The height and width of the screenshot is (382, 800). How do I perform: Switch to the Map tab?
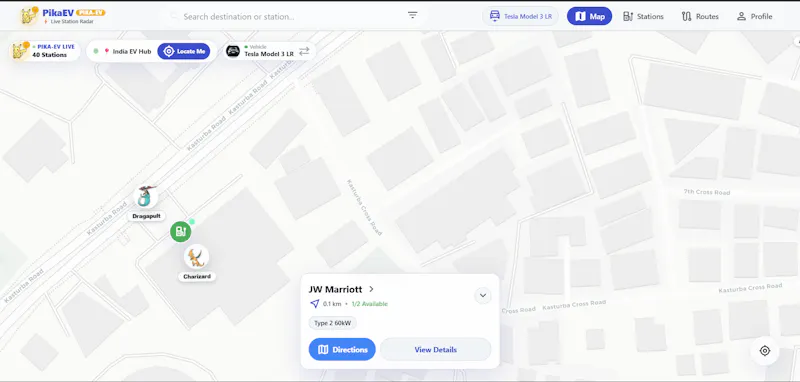(589, 16)
